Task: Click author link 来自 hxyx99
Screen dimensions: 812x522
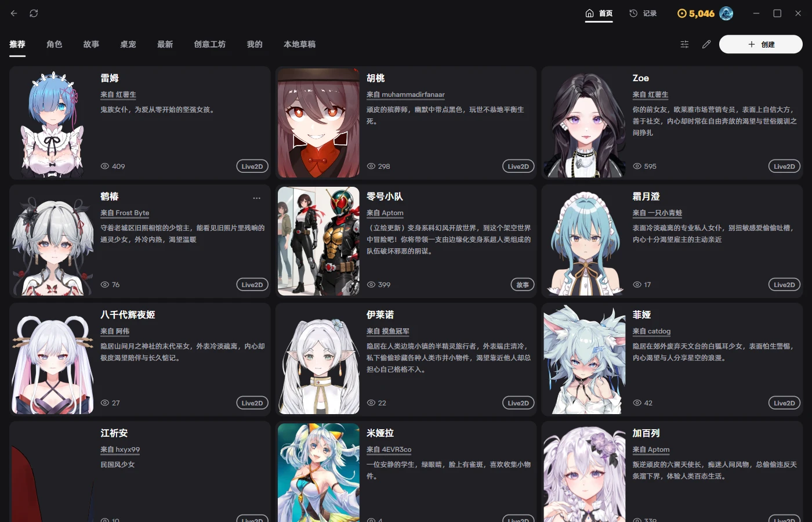Action: pos(120,449)
